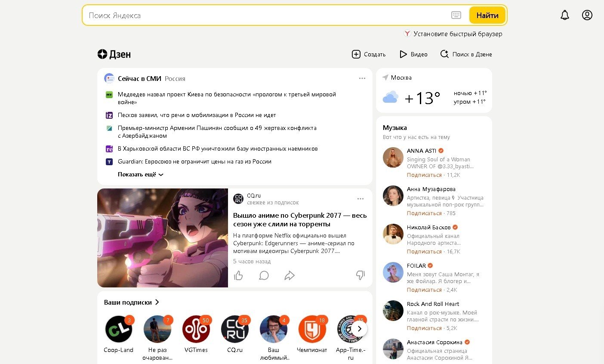604x364 pixels.
Task: Click the Создать plus icon
Action: pos(356,54)
